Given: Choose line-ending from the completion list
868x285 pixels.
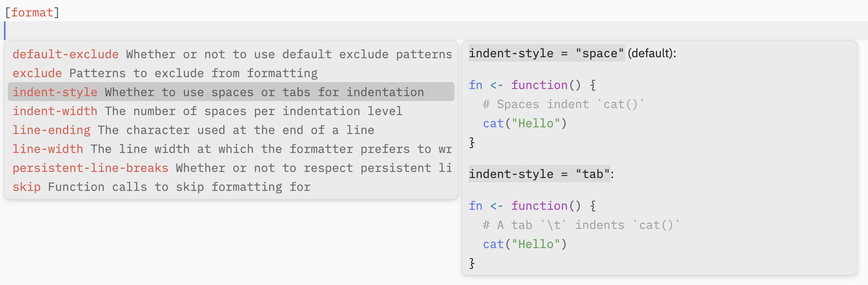Looking at the screenshot, I should click(x=51, y=130).
